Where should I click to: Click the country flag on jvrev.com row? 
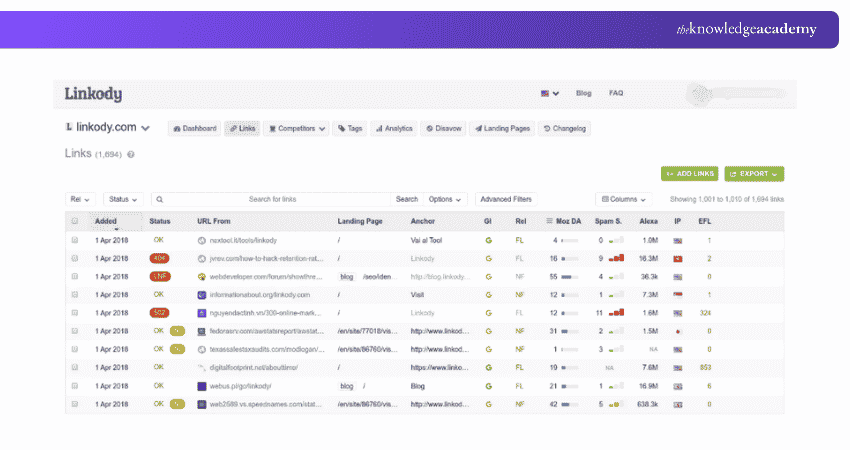[678, 259]
